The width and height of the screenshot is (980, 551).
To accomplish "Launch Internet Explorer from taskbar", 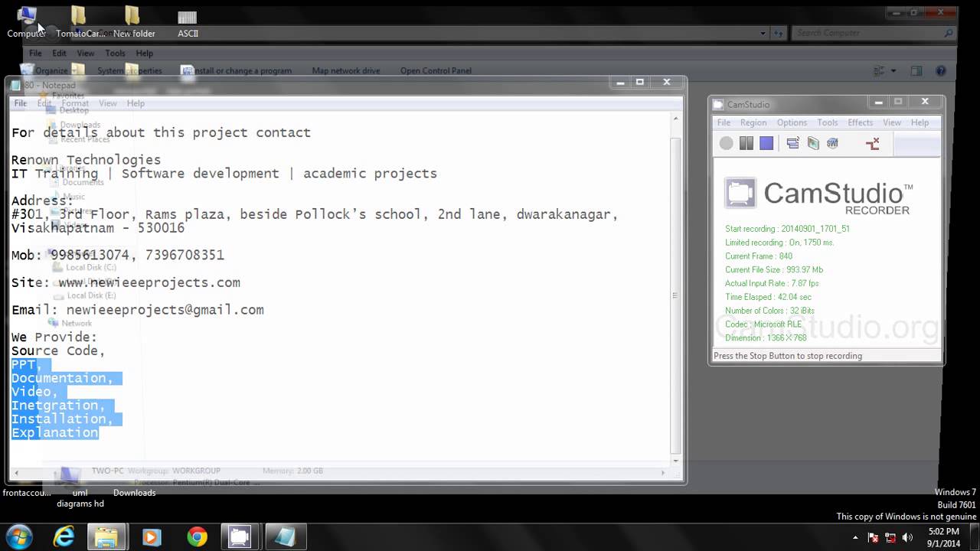I will (64, 537).
